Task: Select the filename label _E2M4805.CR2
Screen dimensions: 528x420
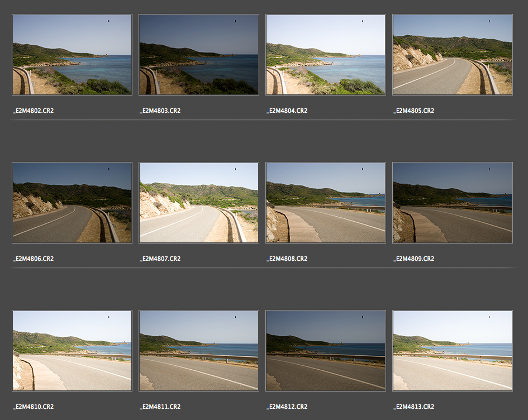Action: pyautogui.click(x=413, y=111)
